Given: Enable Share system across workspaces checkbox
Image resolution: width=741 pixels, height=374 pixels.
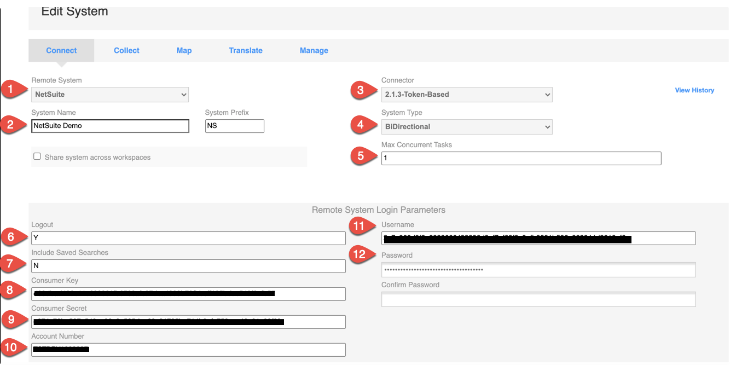Looking at the screenshot, I should [37, 156].
